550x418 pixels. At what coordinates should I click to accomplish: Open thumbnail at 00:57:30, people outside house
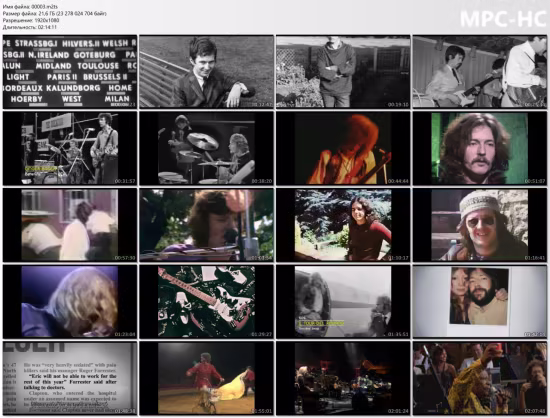pos(70,225)
